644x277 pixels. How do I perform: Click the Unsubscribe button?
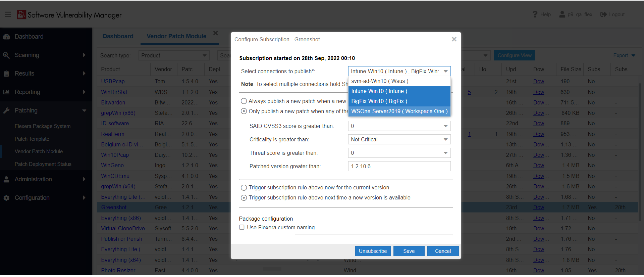373,251
